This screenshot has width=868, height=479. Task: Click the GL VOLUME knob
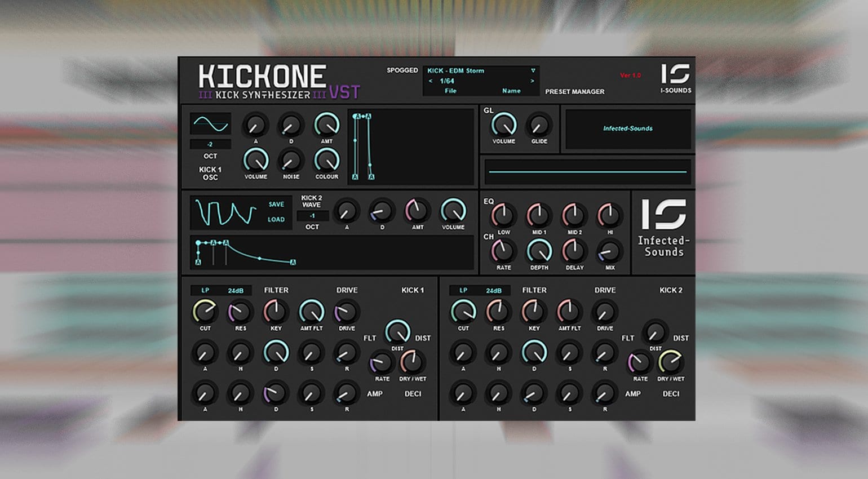click(504, 125)
